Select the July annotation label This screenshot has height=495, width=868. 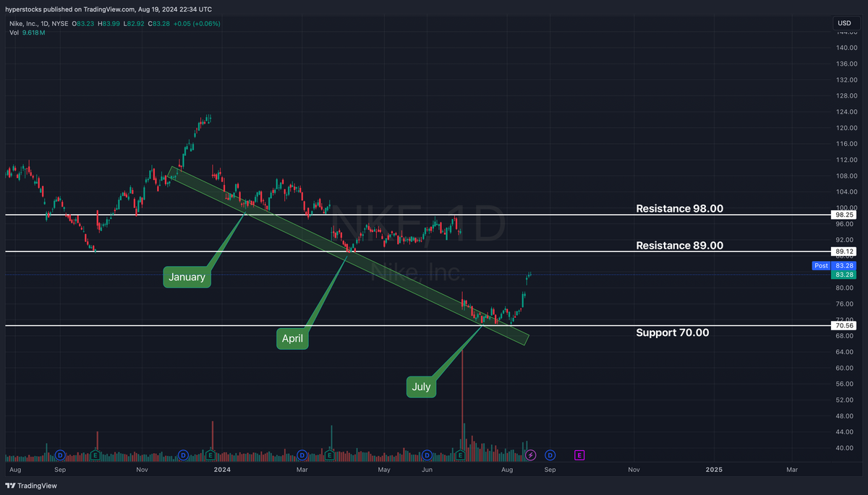421,387
